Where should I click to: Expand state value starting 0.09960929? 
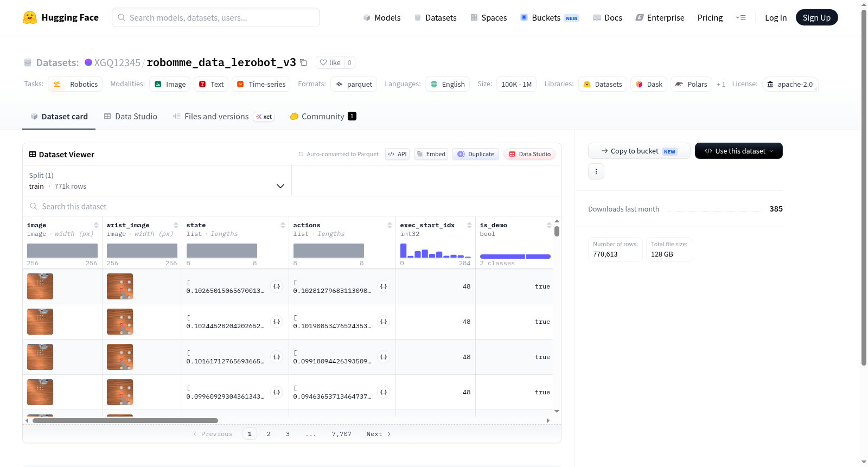pos(277,392)
